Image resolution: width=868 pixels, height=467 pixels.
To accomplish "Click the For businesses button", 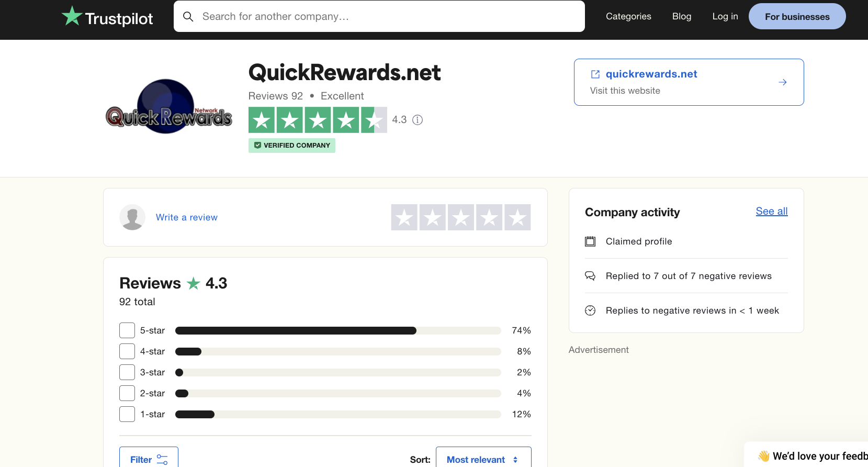I will tap(797, 16).
